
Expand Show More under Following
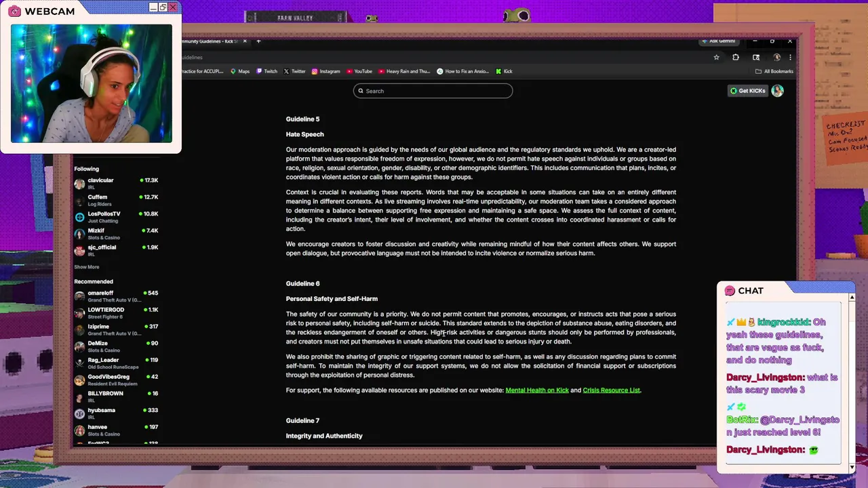pos(86,267)
